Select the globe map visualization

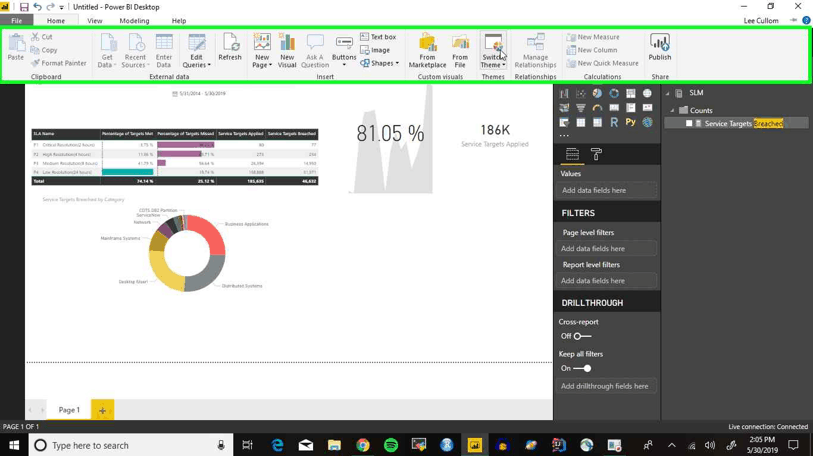[647, 93]
